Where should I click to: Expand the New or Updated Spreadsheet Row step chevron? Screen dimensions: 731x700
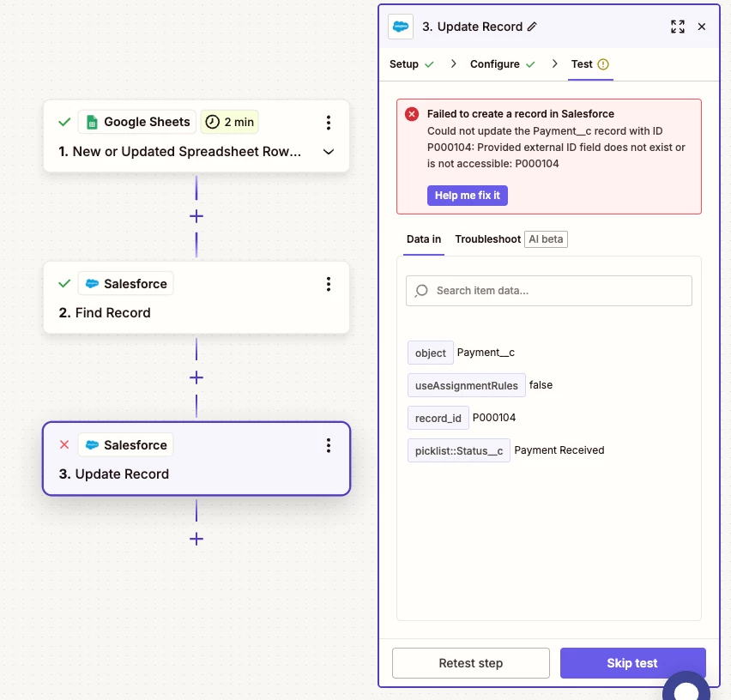[329, 152]
